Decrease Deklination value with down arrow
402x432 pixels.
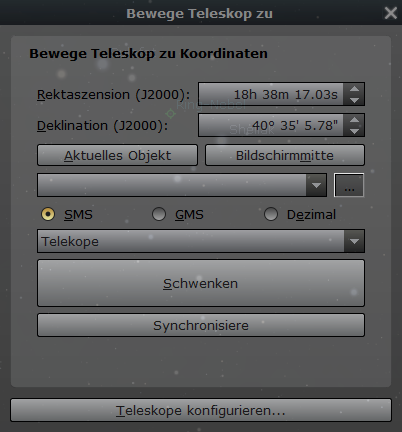pyautogui.click(x=354, y=131)
